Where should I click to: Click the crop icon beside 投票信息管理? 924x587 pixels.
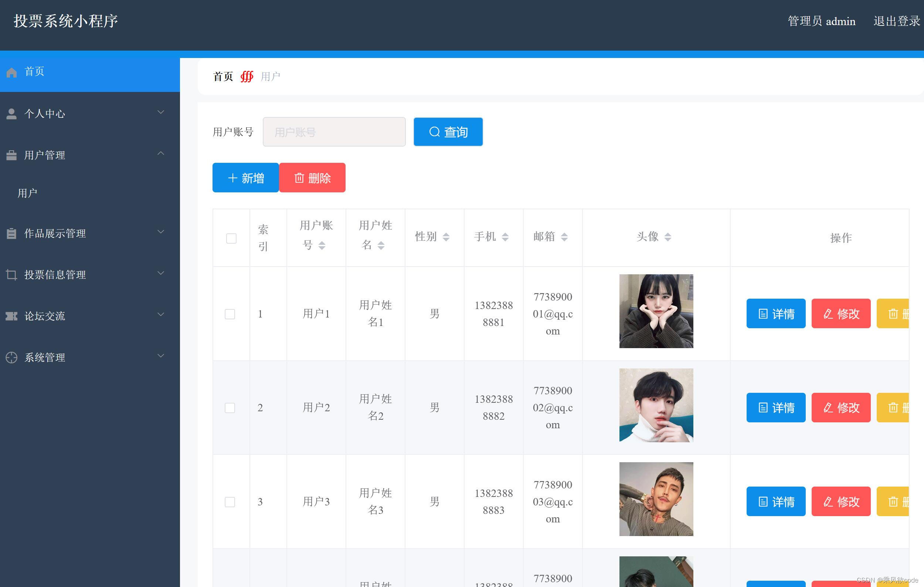click(11, 275)
